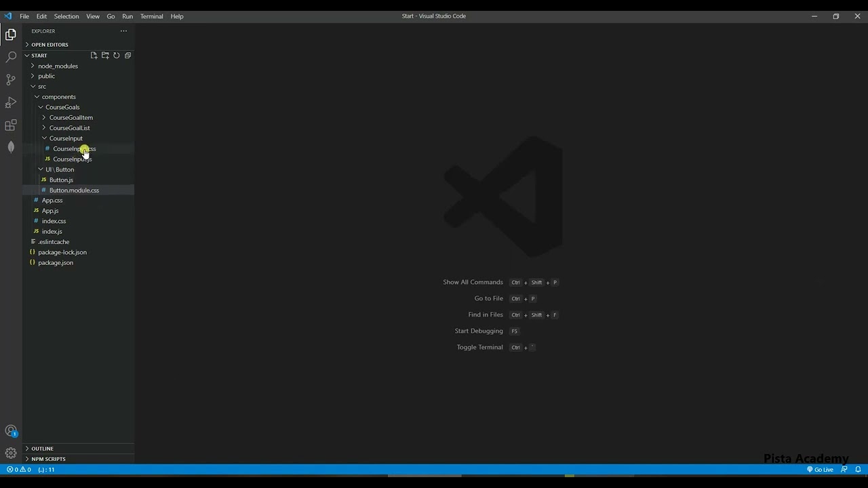Open the File menu
This screenshot has width=868, height=488.
[24, 16]
